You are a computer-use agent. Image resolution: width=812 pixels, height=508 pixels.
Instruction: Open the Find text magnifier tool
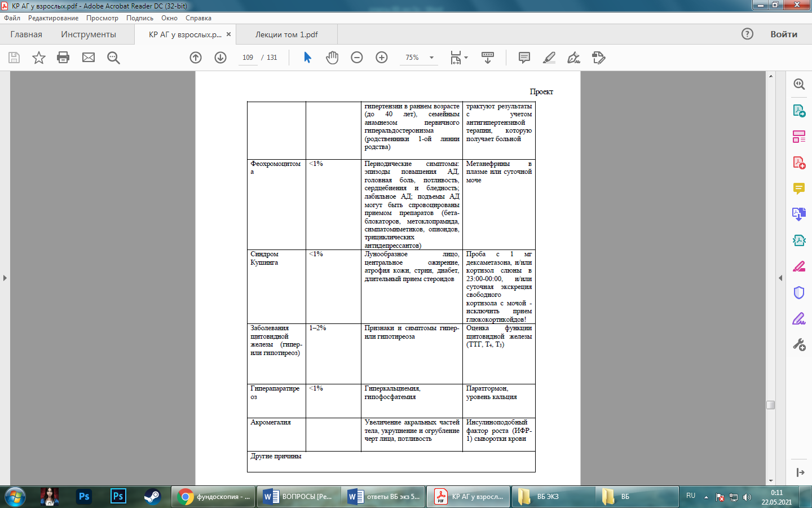113,58
